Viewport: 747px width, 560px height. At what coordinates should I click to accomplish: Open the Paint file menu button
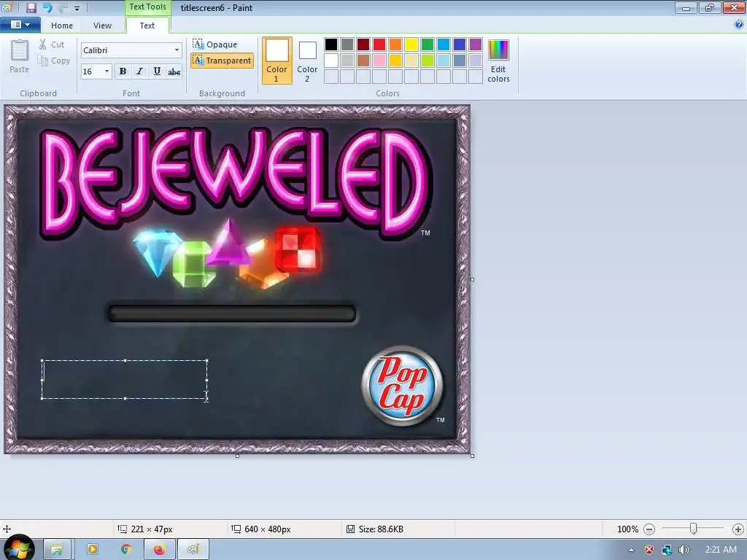pos(20,25)
